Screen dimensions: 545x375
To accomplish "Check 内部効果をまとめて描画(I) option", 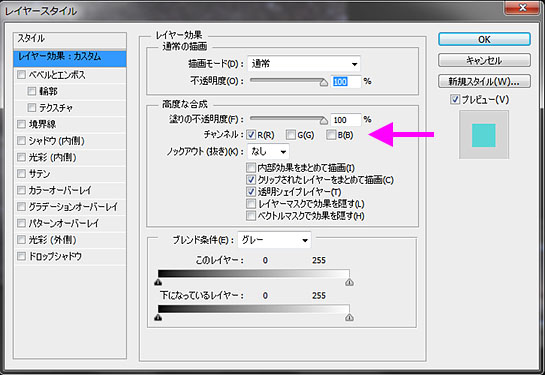I will (x=251, y=168).
